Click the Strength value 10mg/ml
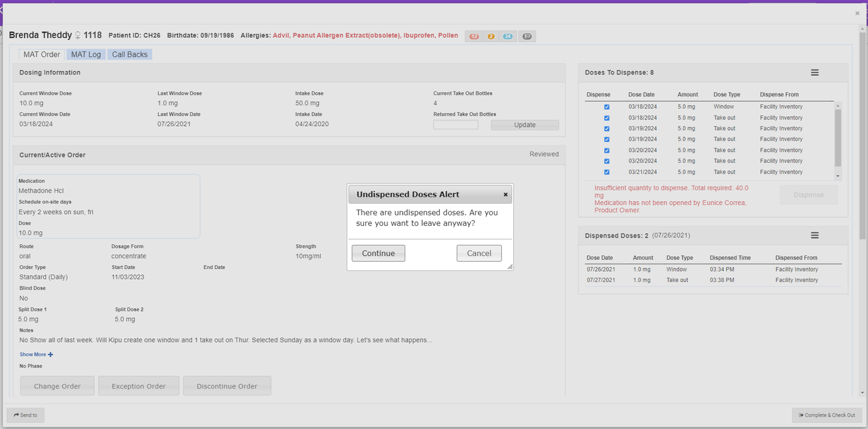 [x=308, y=256]
